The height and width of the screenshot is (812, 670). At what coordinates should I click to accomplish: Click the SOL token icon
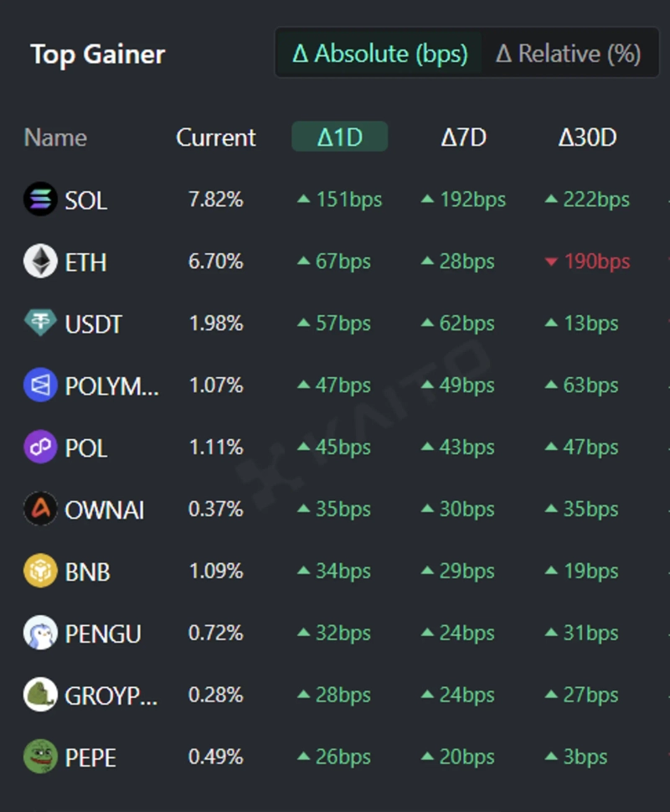40,199
